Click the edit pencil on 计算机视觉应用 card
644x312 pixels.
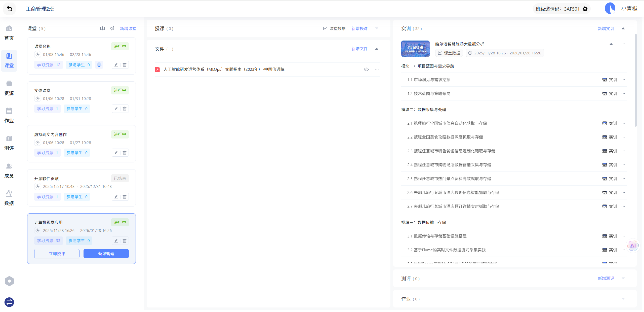coord(116,240)
